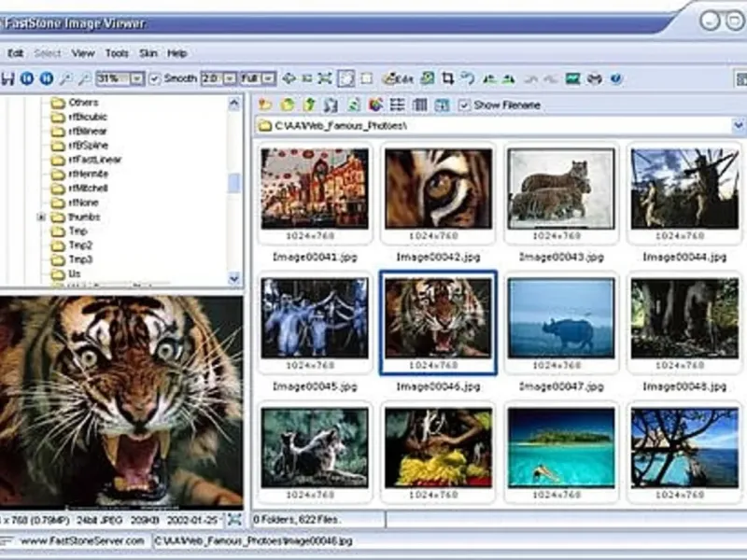Open the folder path dropdown arrow
The image size is (747, 560).
click(x=738, y=126)
